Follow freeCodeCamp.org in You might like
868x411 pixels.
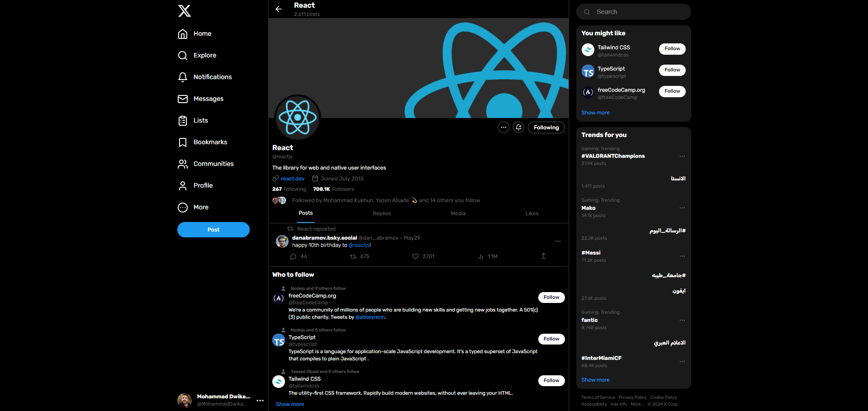pyautogui.click(x=672, y=91)
